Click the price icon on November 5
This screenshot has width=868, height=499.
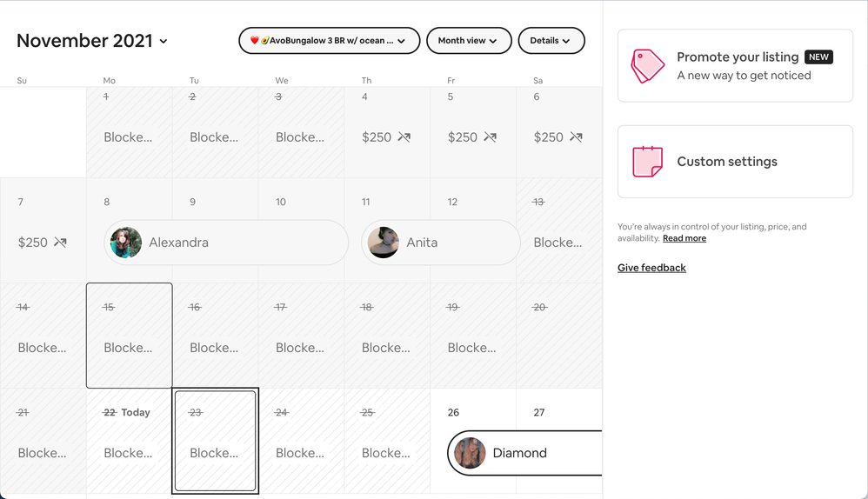tap(491, 137)
